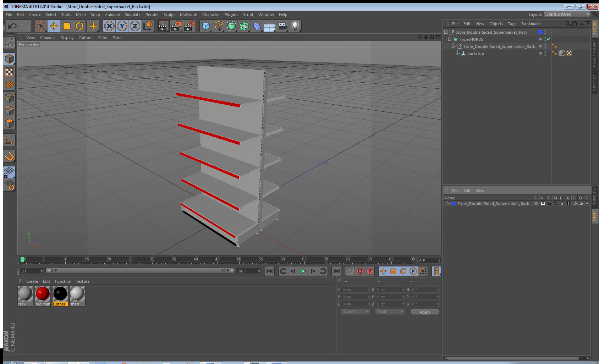Viewport: 599px width, 364px height.
Task: Collapse the HyperNURBS tree node
Action: tap(450, 39)
